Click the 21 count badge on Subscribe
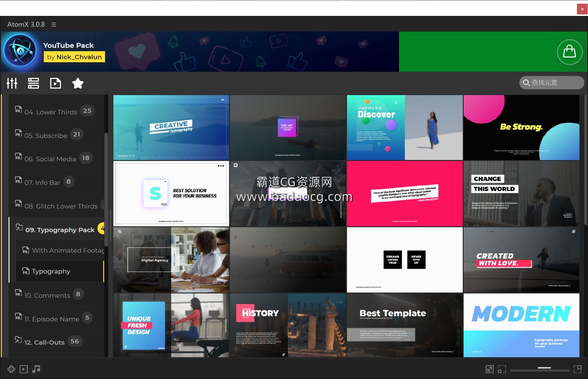The height and width of the screenshot is (379, 588). (x=77, y=134)
